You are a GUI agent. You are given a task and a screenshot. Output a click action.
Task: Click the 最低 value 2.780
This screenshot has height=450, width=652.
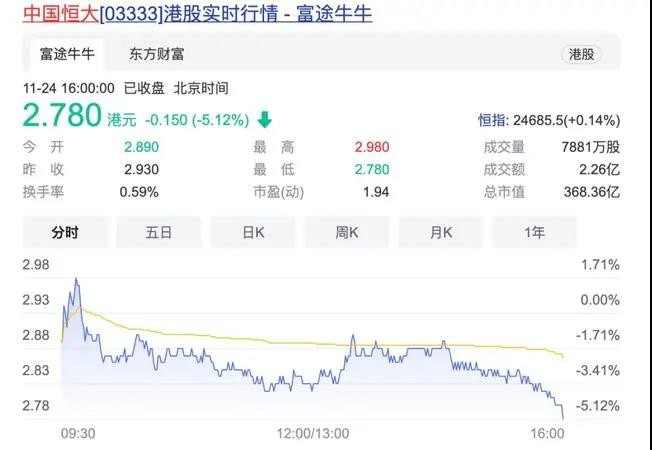click(372, 169)
